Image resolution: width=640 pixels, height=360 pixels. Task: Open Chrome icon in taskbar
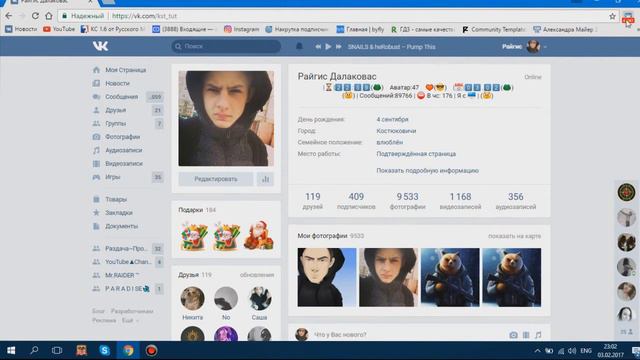pos(128,351)
